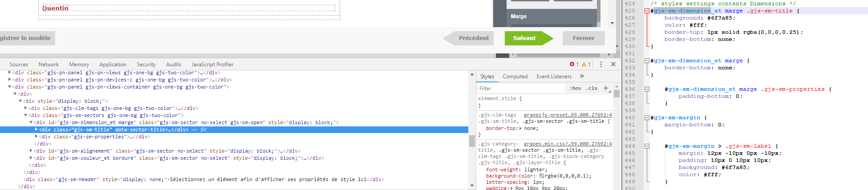Click 'background: #6f7a85;' on line 426
The width and height of the screenshot is (868, 190).
700,18
